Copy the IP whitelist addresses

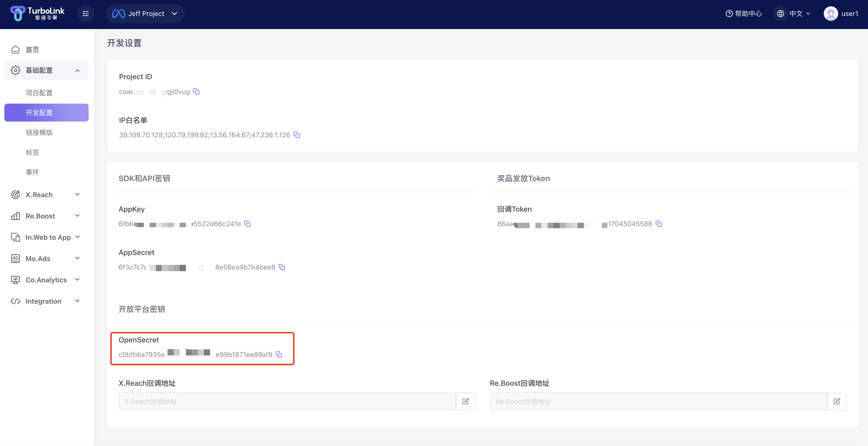297,135
